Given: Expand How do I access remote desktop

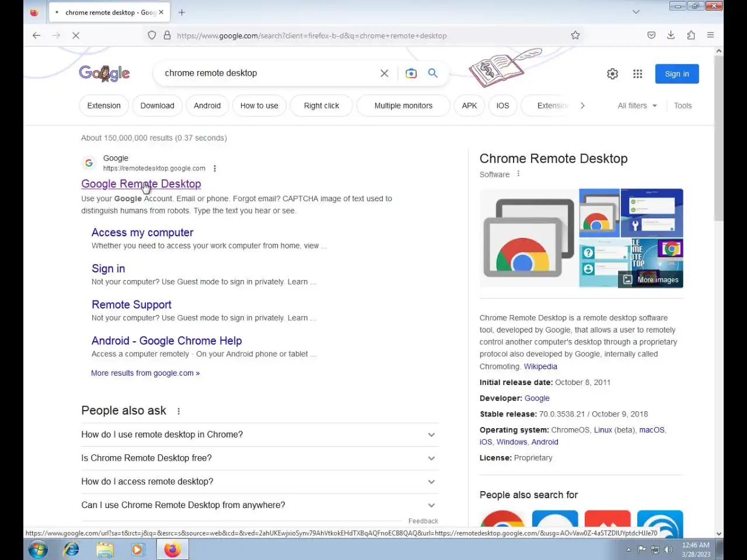Looking at the screenshot, I should point(260,481).
